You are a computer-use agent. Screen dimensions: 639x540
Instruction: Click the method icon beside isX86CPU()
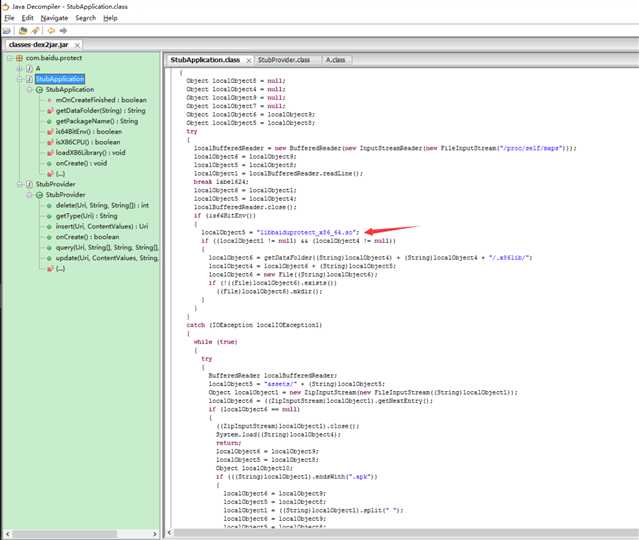point(50,142)
